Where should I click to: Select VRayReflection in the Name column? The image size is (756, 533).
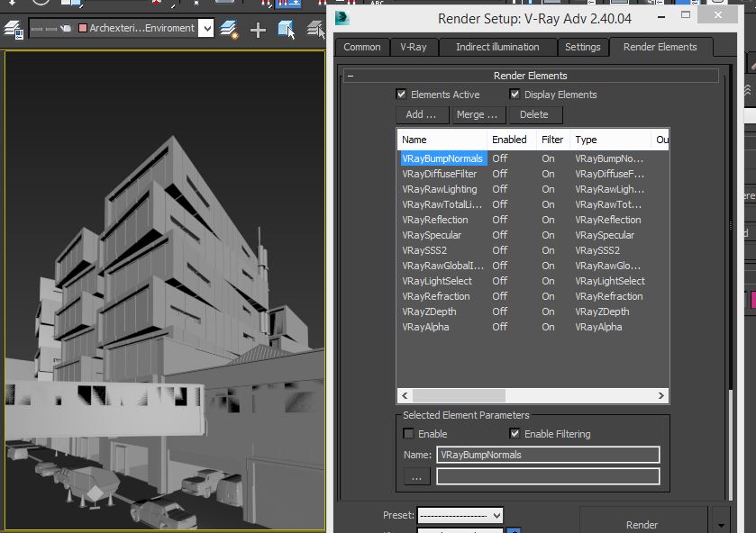click(435, 220)
